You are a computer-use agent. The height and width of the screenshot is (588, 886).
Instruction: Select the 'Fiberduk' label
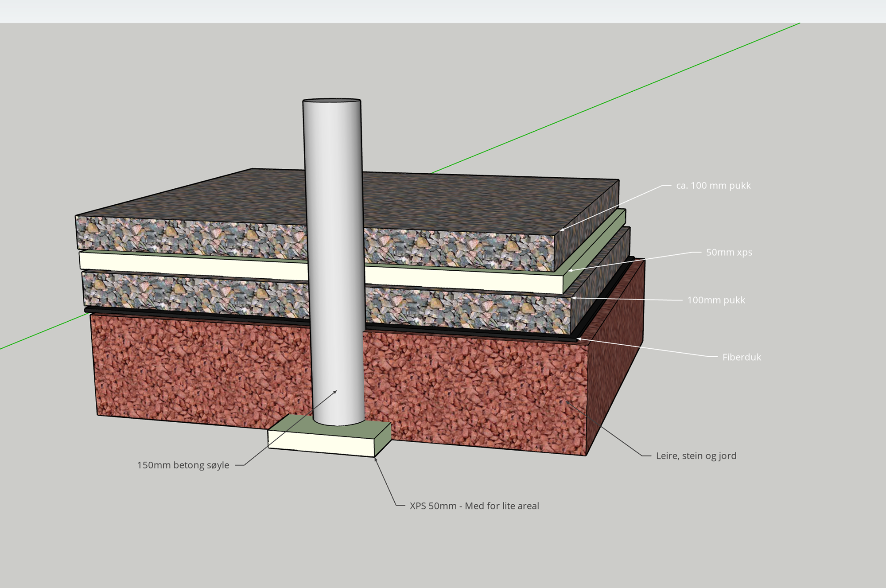tap(741, 357)
